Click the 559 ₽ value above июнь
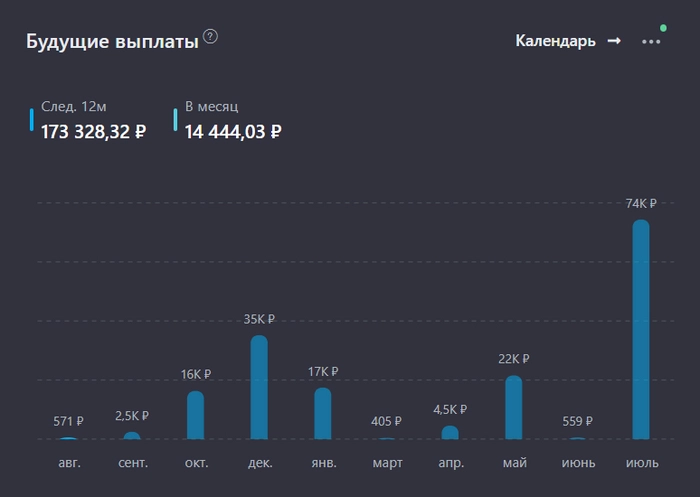The width and height of the screenshot is (700, 497). [578, 421]
